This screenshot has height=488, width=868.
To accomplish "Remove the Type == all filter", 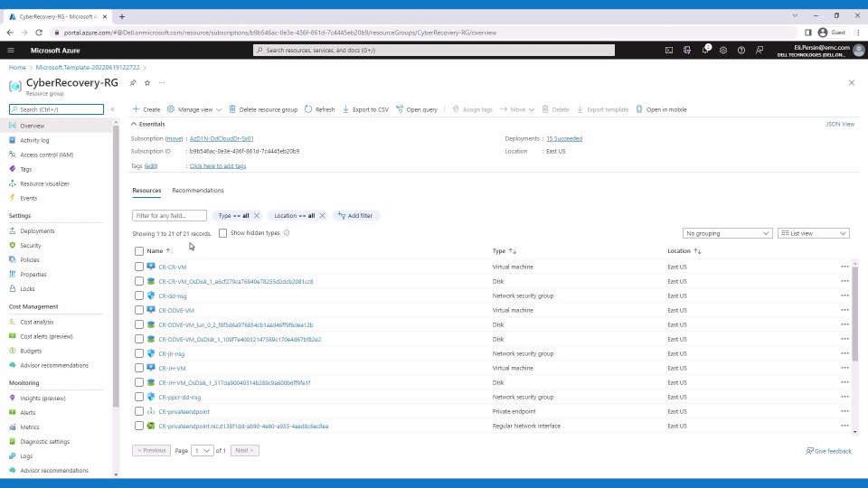I will click(x=257, y=216).
